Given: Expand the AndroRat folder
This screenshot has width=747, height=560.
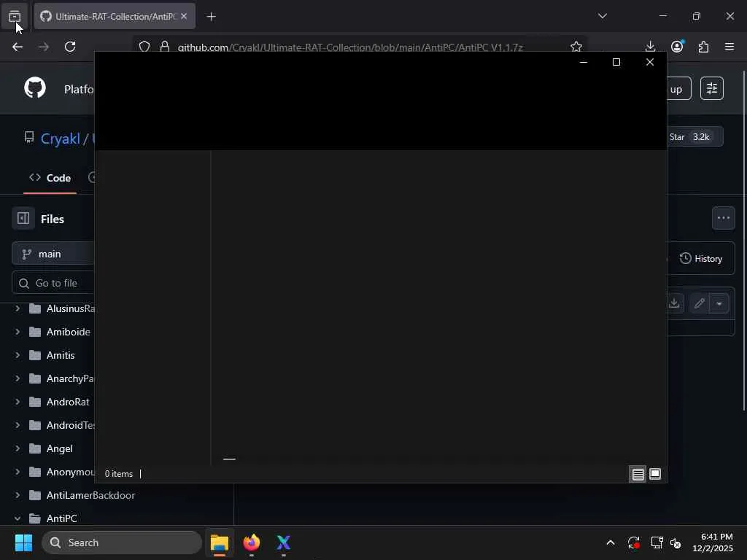Looking at the screenshot, I should [18, 402].
